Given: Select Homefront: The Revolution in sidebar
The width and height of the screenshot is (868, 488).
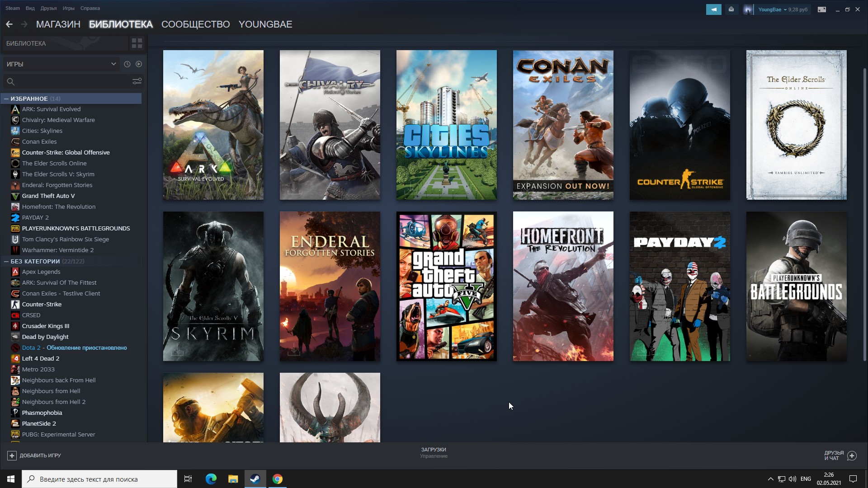Looking at the screenshot, I should [x=59, y=207].
